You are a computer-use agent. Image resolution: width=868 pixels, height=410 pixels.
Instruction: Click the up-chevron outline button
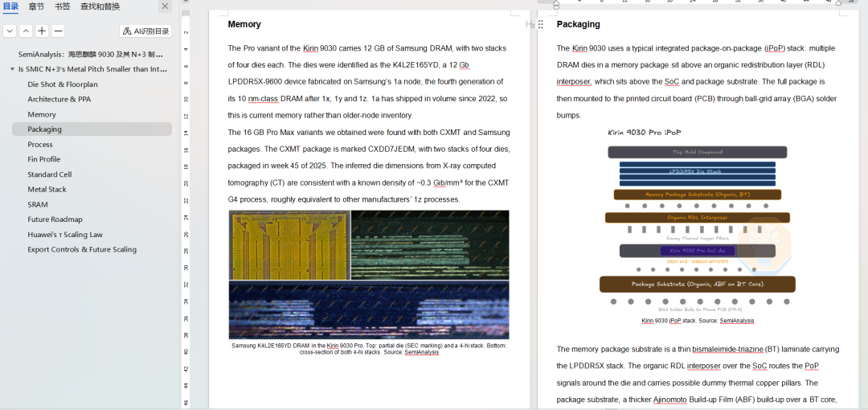26,31
